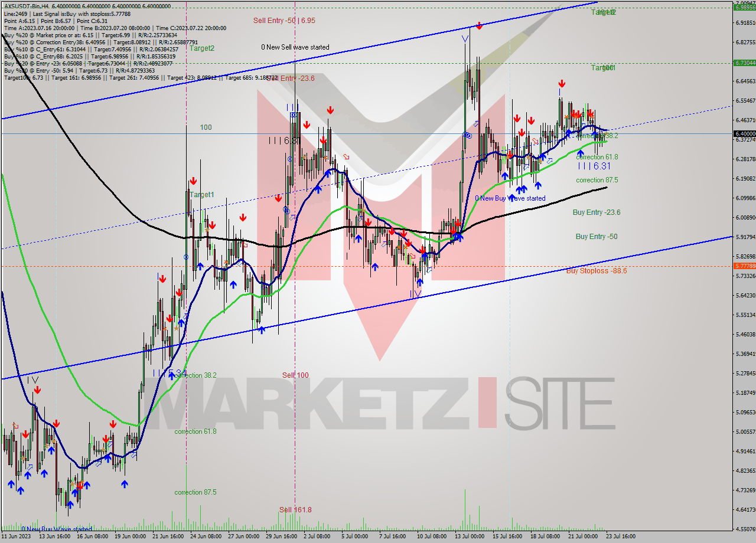Click the 'Sell 100' label

tap(295, 375)
